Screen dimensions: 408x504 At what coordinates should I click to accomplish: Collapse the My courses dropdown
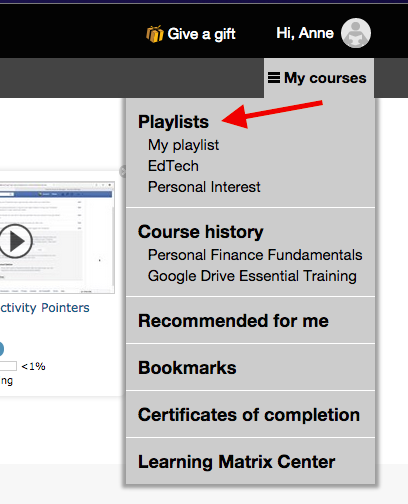(x=319, y=78)
